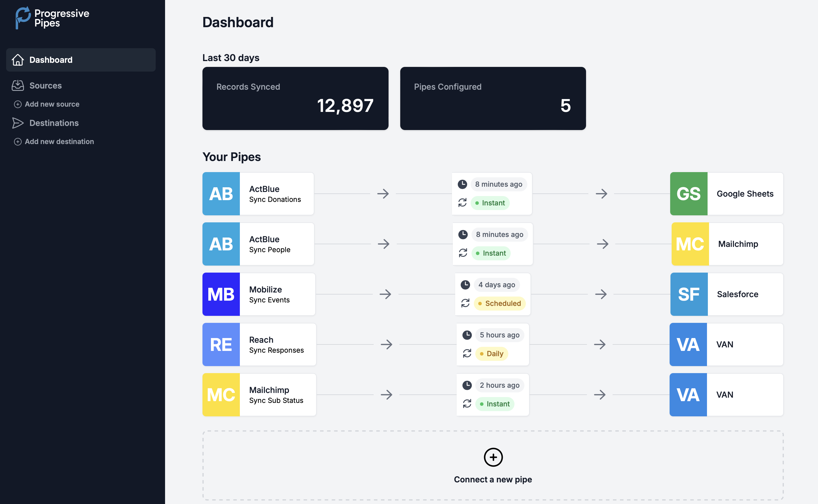Click clock icon in Sync Donations row
Viewport: 818px width, 504px height.
coord(462,184)
